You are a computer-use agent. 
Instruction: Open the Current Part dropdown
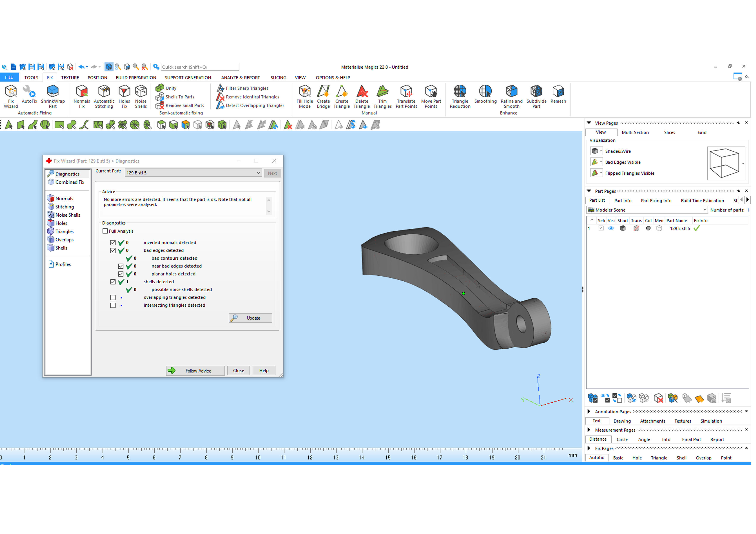point(258,173)
